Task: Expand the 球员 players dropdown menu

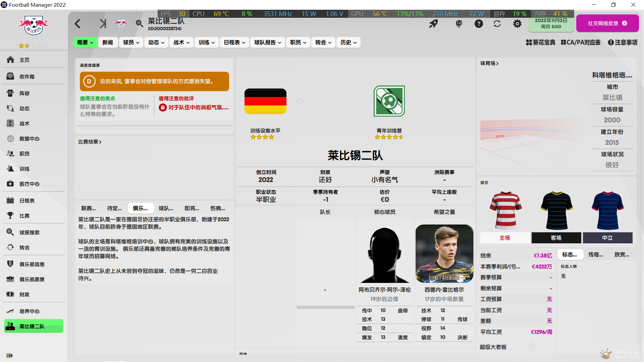Action: 131,42
